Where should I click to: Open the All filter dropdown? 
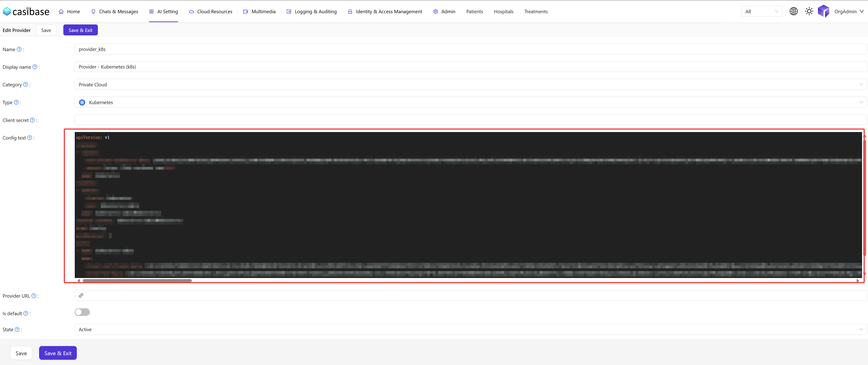[x=761, y=11]
